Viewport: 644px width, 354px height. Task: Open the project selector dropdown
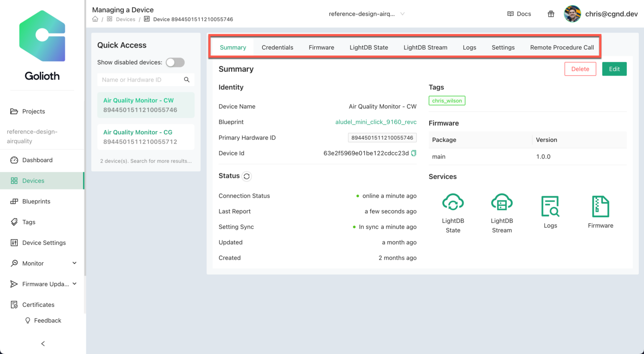pyautogui.click(x=367, y=14)
